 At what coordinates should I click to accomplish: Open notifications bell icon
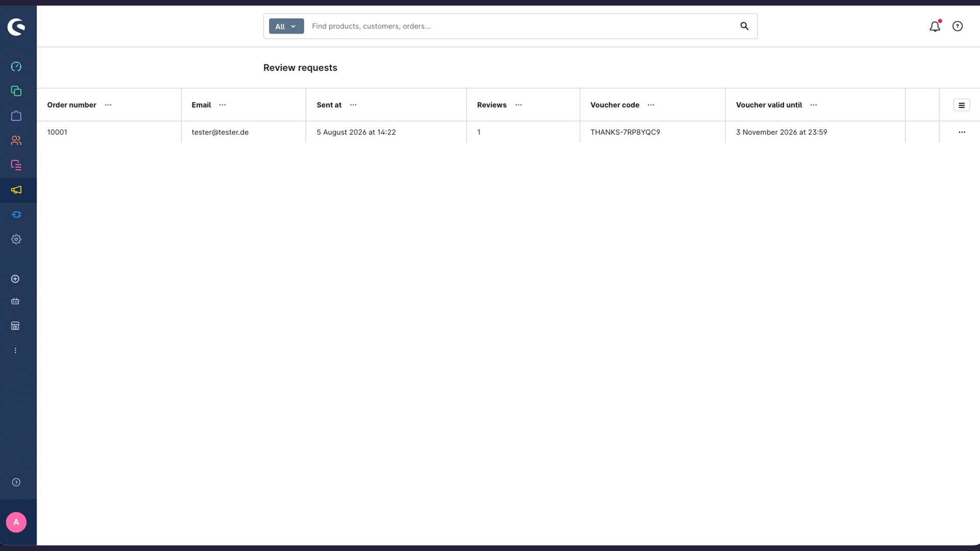click(935, 27)
